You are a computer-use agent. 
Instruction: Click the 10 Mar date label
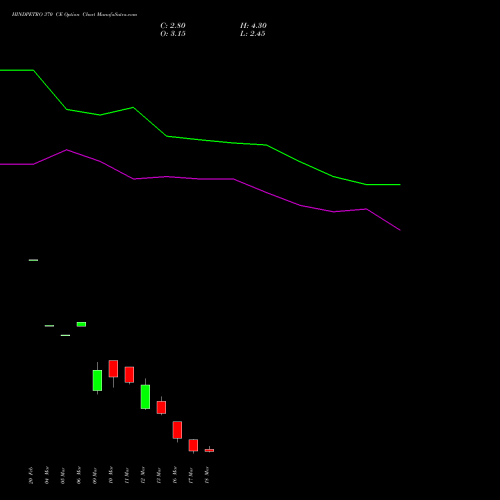[x=111, y=475]
